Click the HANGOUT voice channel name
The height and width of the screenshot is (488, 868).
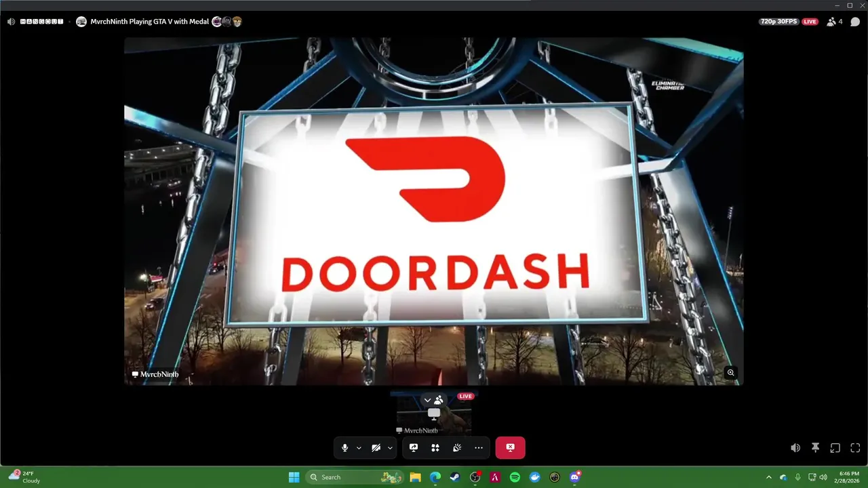[42, 22]
